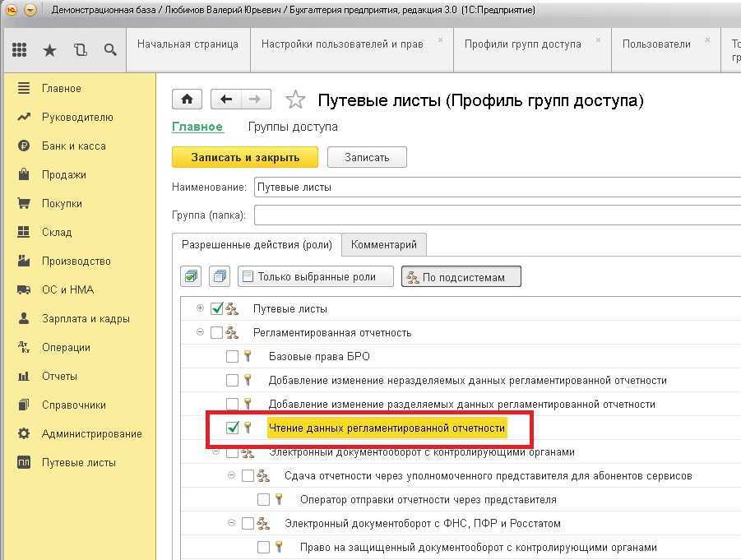Screen dimensions: 741x560
Task: Open the Зарплата и кадры section
Action: [x=86, y=318]
